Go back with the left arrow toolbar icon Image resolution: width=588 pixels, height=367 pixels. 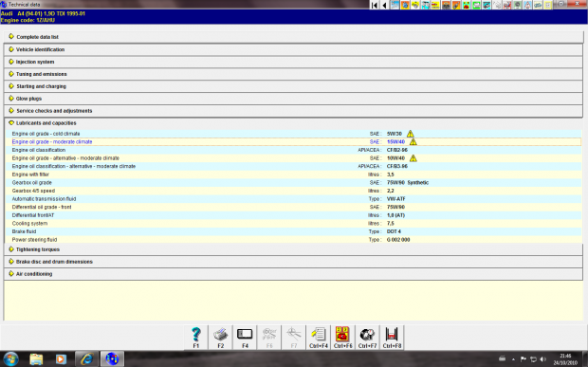(384, 5)
